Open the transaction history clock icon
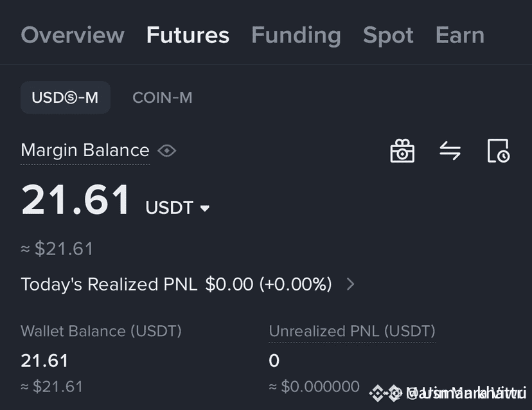The image size is (532, 410). pyautogui.click(x=498, y=150)
